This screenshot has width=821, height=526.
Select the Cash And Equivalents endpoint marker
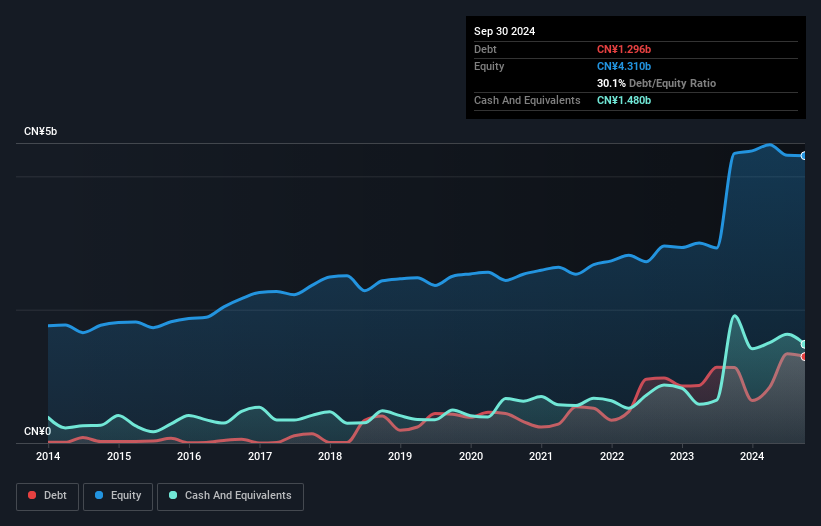804,344
